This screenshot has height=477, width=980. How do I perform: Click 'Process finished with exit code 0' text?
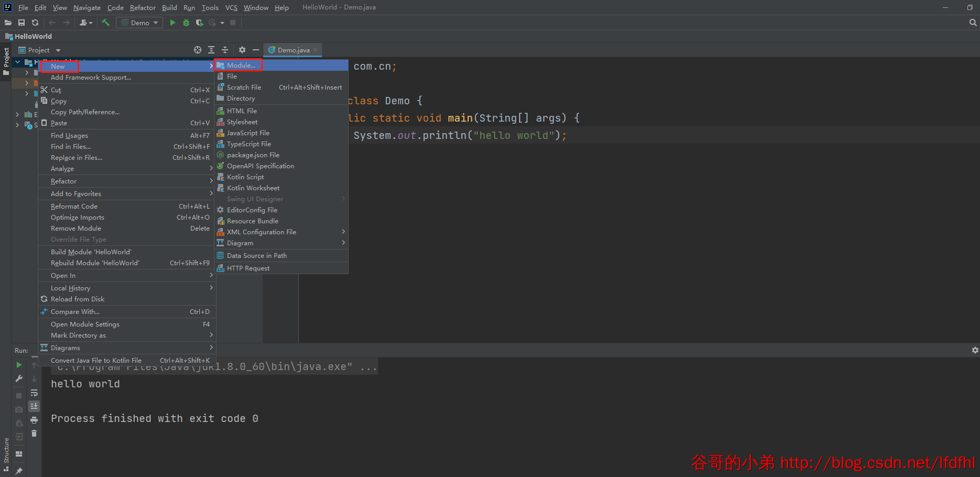point(155,418)
